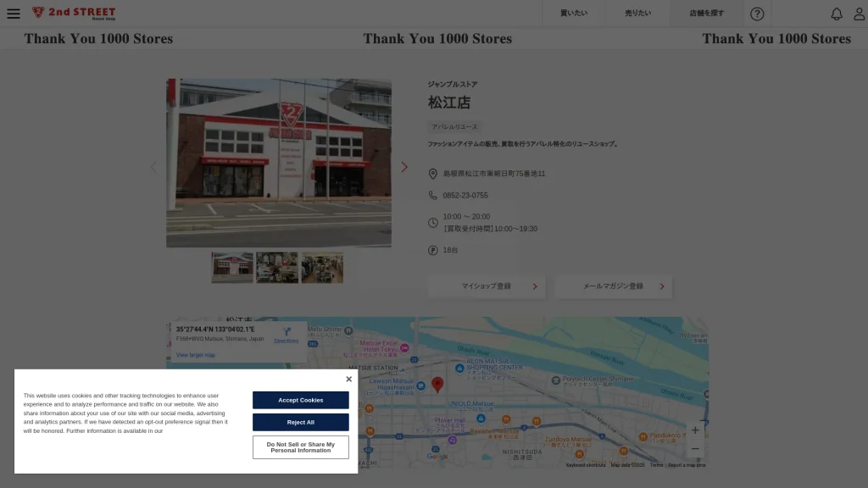The height and width of the screenshot is (488, 868).
Task: Click the 2nd STREET logo
Action: tap(74, 14)
